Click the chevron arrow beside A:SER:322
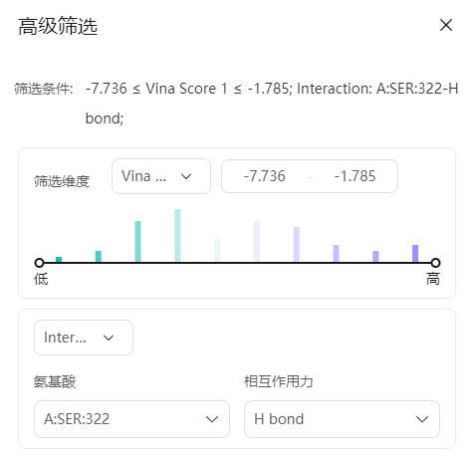Viewport: 476px width, 459px height. [x=212, y=419]
